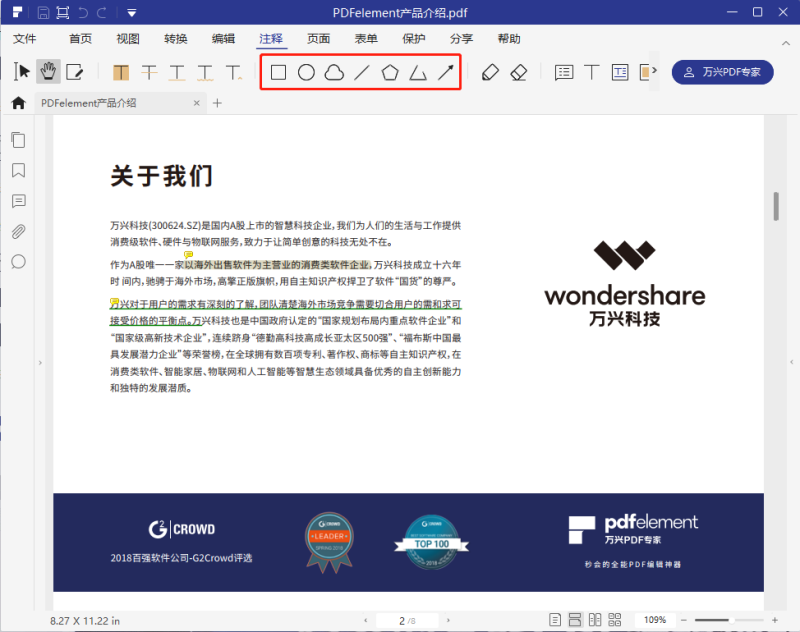Enable two-page facing view
800x632 pixels.
tap(597, 620)
